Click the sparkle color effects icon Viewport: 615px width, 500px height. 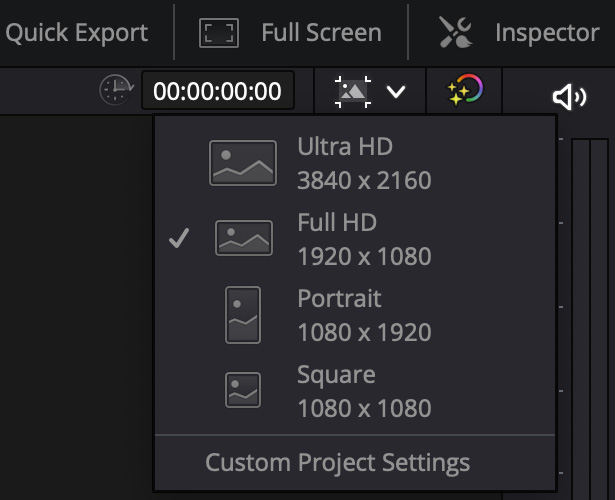tap(465, 90)
